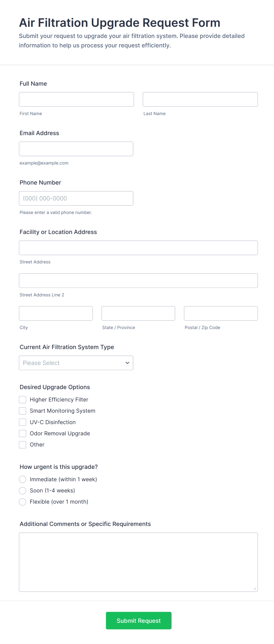The image size is (274, 644).
Task: Select Immediate (within 1 week) urgency
Action: coord(23,479)
